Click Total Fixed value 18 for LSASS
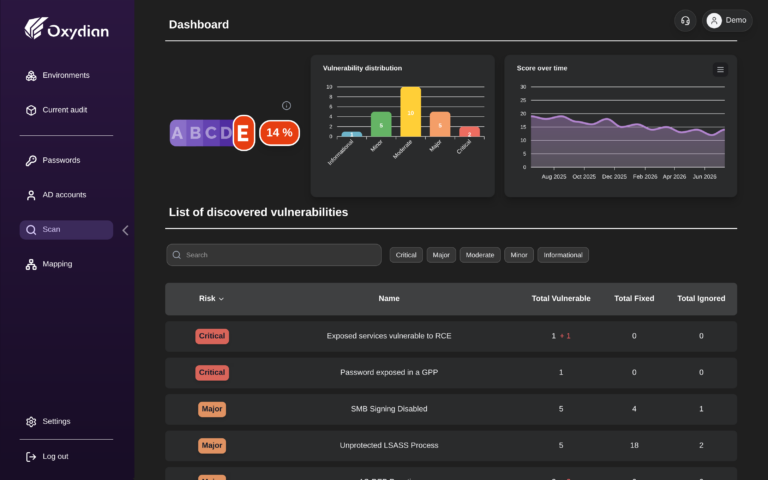The width and height of the screenshot is (768, 480). click(634, 445)
